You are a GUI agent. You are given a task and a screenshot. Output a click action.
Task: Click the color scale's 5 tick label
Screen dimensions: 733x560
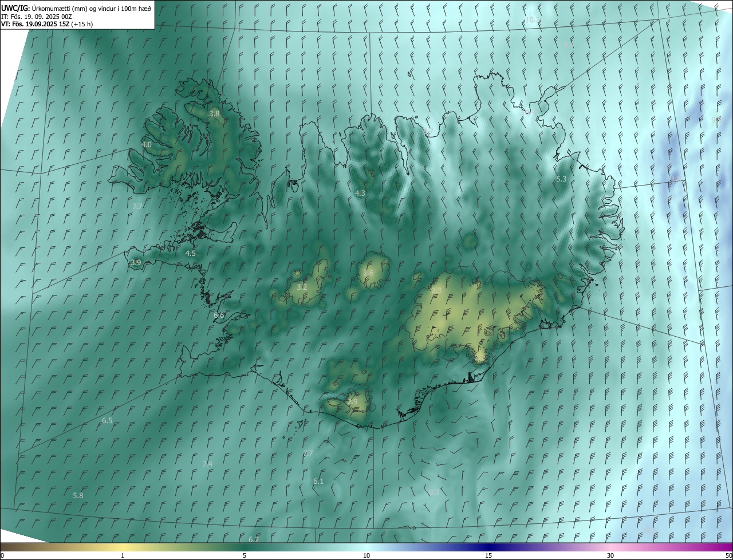point(245,555)
